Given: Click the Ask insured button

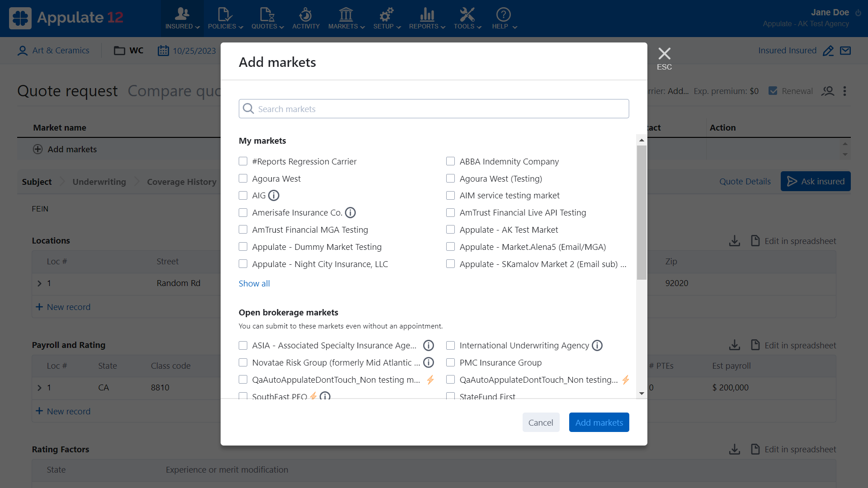Looking at the screenshot, I should point(816,181).
